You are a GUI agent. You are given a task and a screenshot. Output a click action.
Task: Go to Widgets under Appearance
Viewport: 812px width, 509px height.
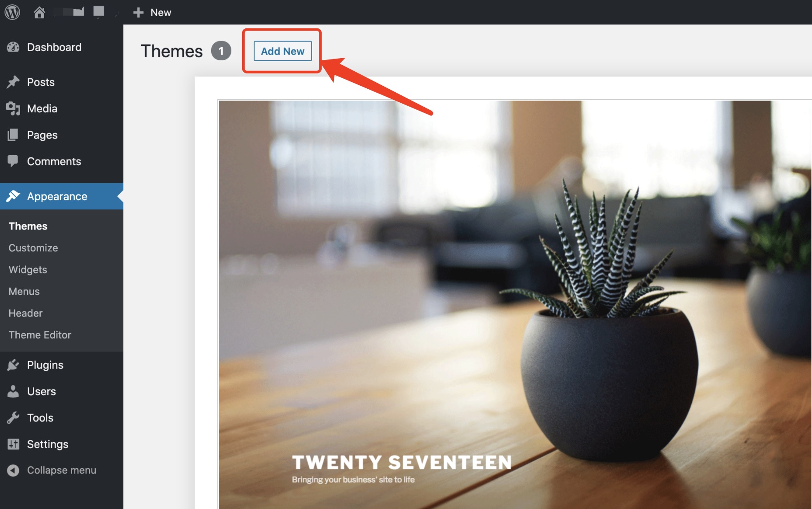pos(28,270)
